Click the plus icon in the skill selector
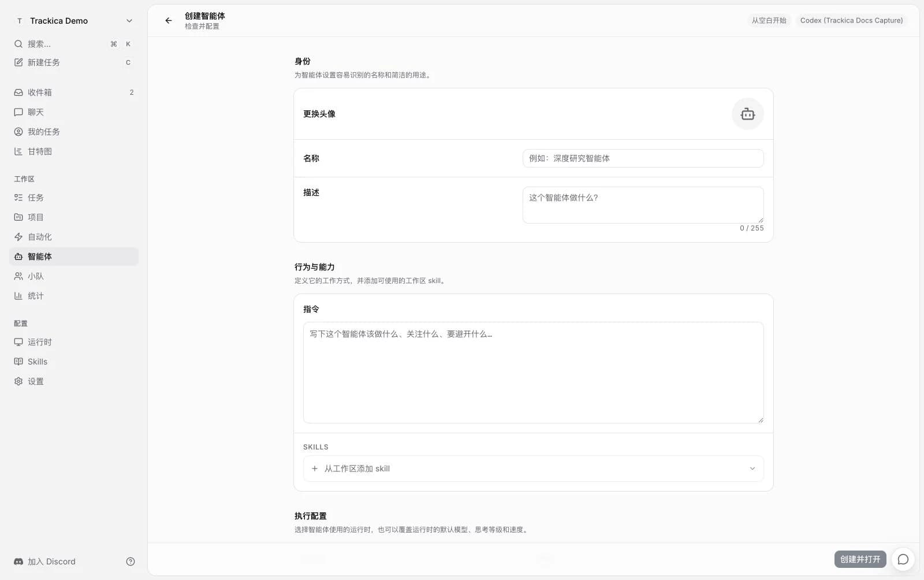924x580 pixels. pyautogui.click(x=315, y=469)
